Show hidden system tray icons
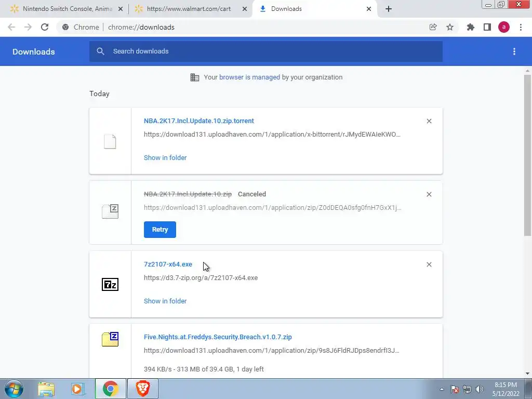The width and height of the screenshot is (532, 399). 442,389
